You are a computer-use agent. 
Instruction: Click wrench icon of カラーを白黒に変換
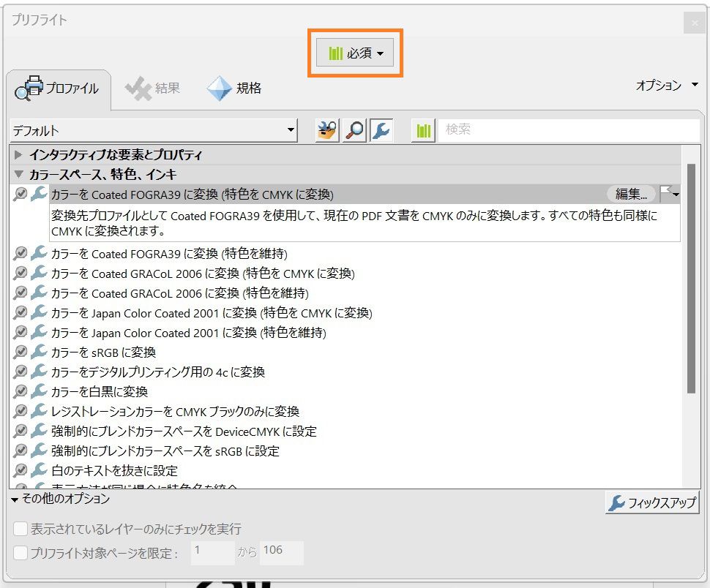(x=39, y=391)
